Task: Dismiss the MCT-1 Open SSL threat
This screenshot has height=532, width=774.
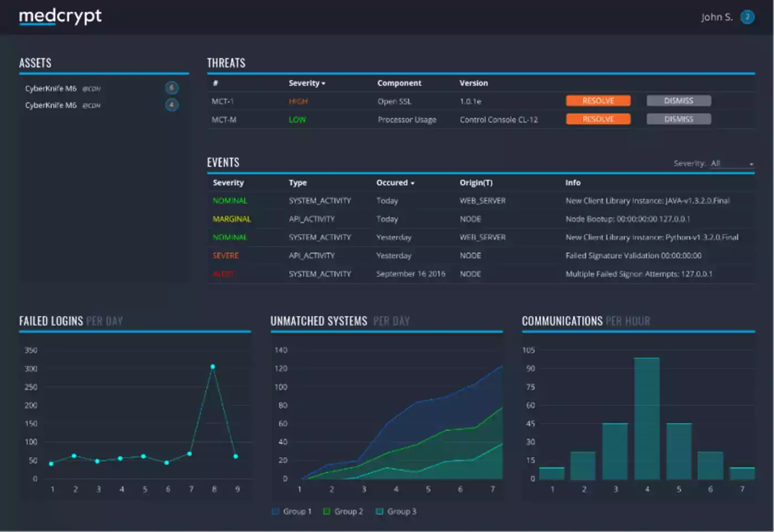Action: pyautogui.click(x=678, y=101)
